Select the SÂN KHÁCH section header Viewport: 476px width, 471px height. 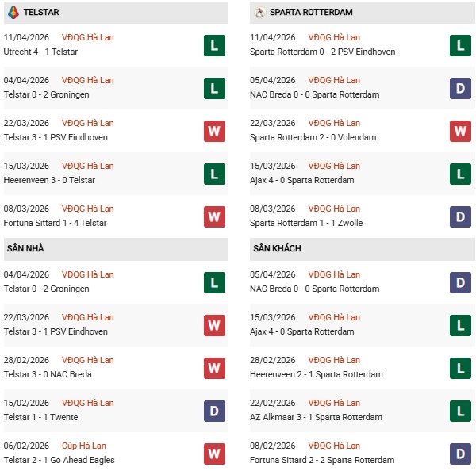pyautogui.click(x=276, y=249)
